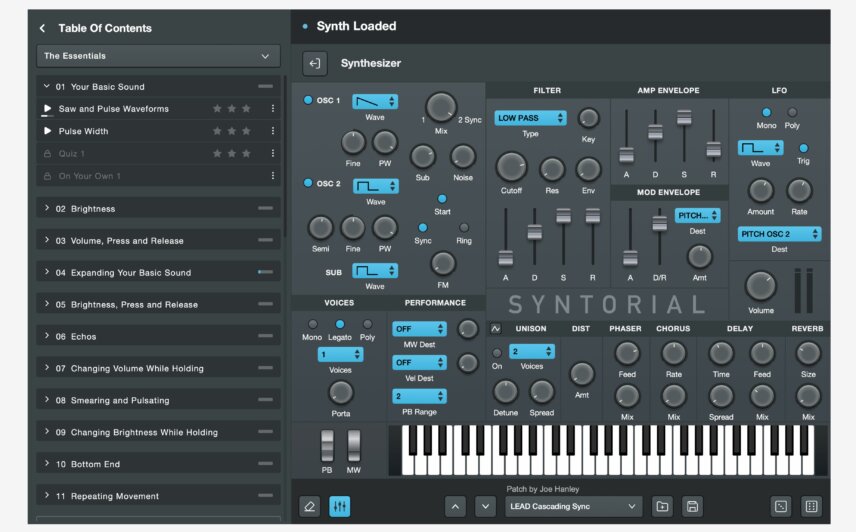Screen dimensions: 856x532
Task: Open the Vel Dest dropdown
Action: coord(419,362)
